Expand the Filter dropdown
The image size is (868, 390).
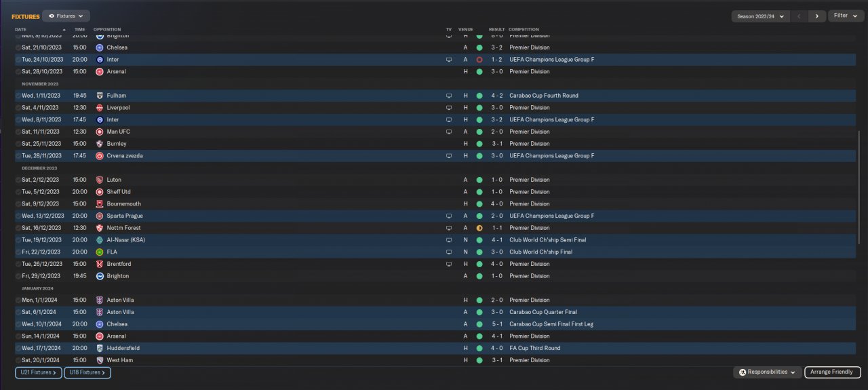(x=845, y=16)
